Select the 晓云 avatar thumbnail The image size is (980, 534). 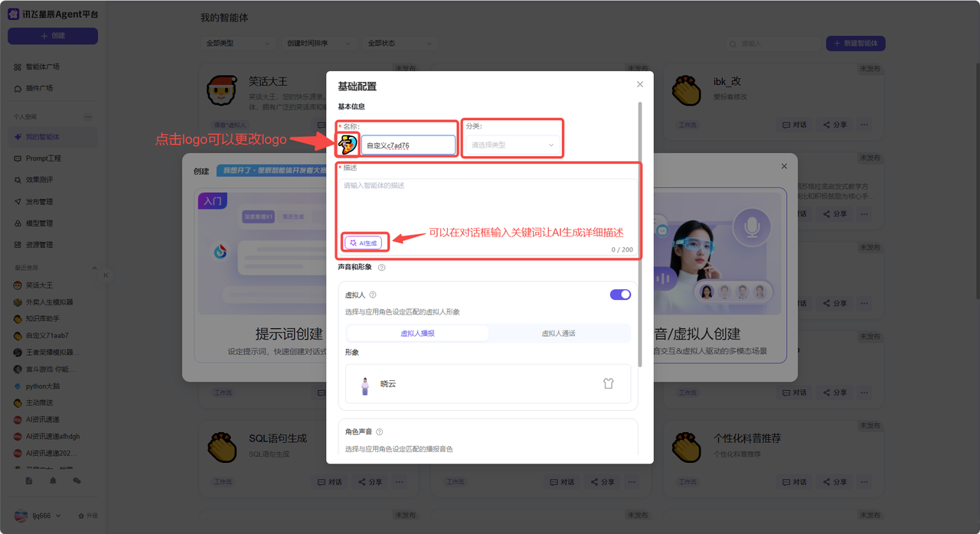click(365, 385)
